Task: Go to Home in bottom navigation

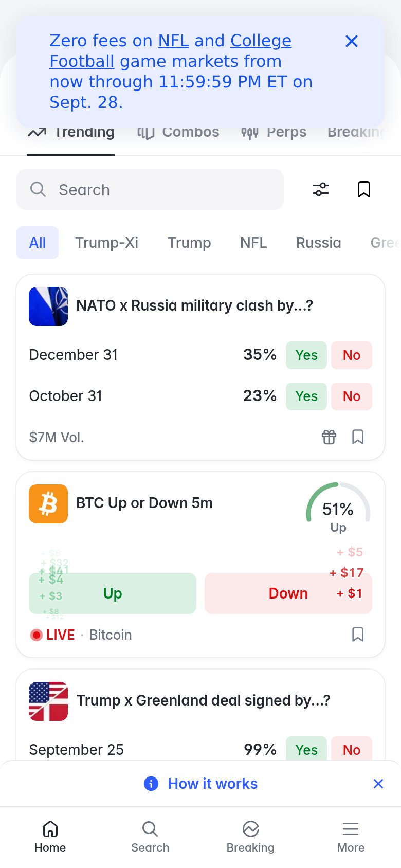Action: coord(50,837)
